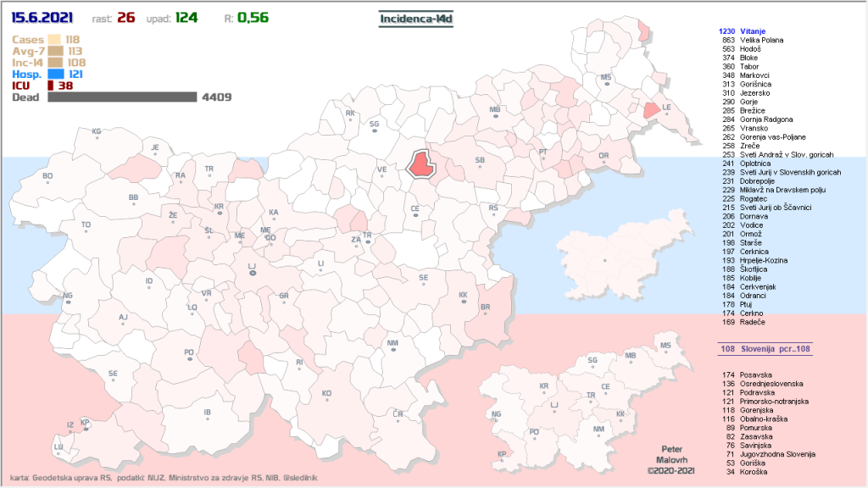Click the grey Dead count bar
The width and height of the screenshot is (868, 488).
tap(122, 97)
